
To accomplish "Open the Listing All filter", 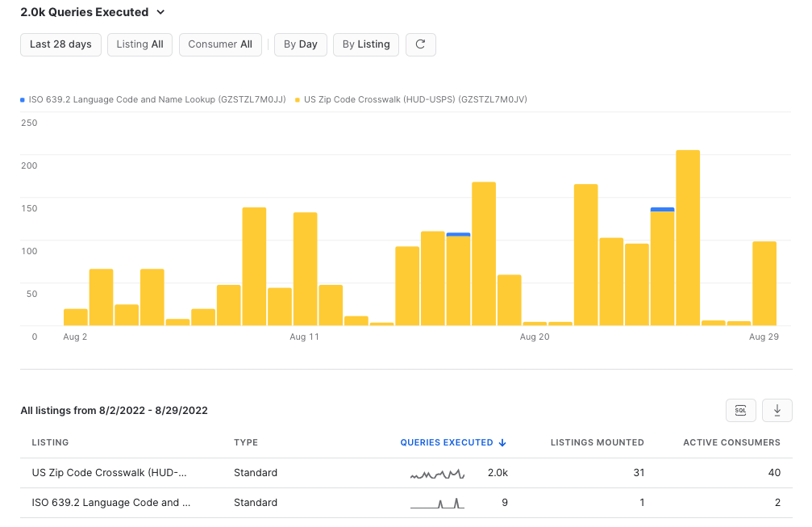I will pos(139,44).
